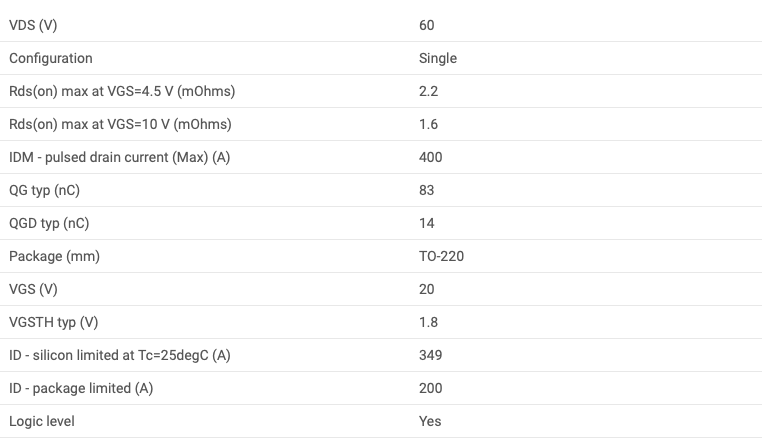Select the QGD typ (nC) label
The image size is (762, 439).
click(49, 224)
